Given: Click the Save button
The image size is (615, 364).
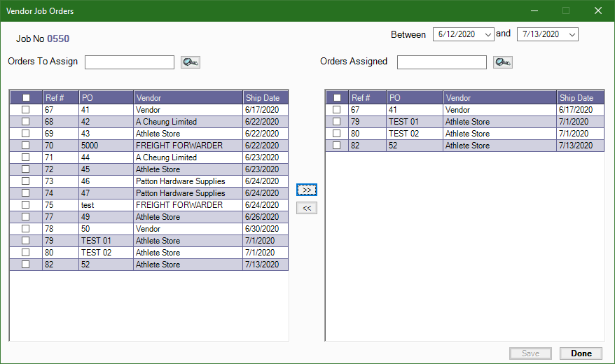Looking at the screenshot, I should coord(530,353).
